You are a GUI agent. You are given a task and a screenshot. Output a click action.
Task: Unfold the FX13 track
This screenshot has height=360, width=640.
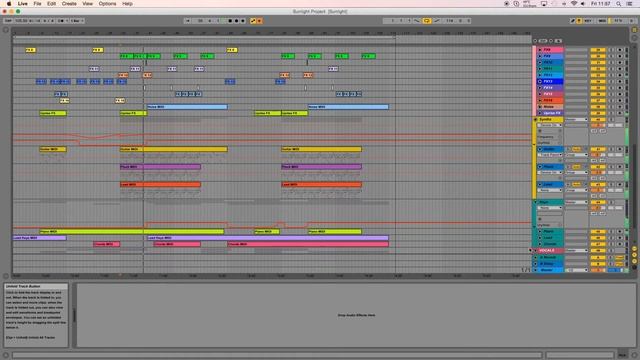tap(540, 81)
